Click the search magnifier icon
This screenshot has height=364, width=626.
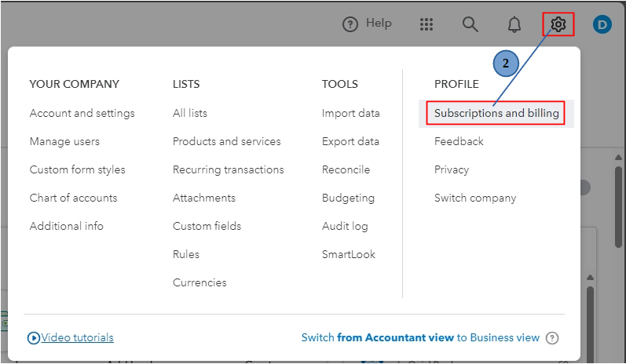(470, 24)
